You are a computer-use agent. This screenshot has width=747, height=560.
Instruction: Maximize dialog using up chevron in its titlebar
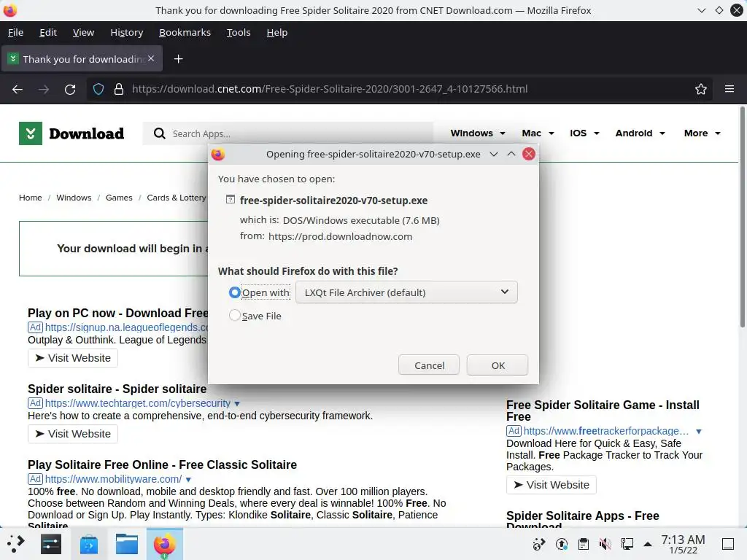pyautogui.click(x=511, y=154)
